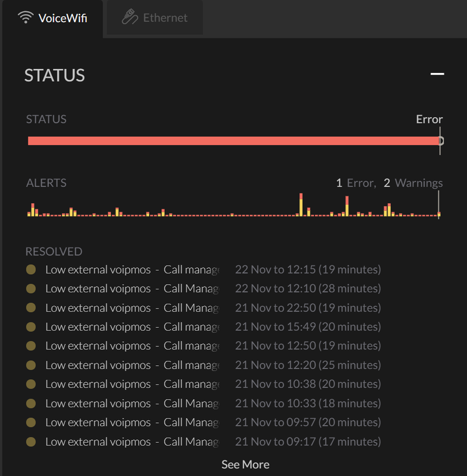The width and height of the screenshot is (467, 476).
Task: Click warning dot of alert ending 21 Nov 12:50
Action: point(31,345)
